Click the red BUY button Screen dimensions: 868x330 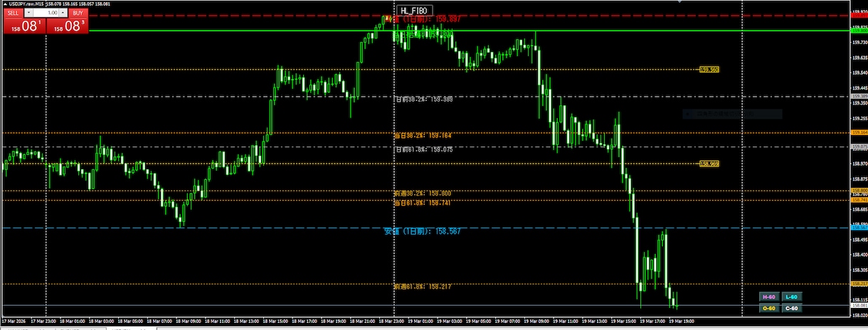[x=77, y=13]
